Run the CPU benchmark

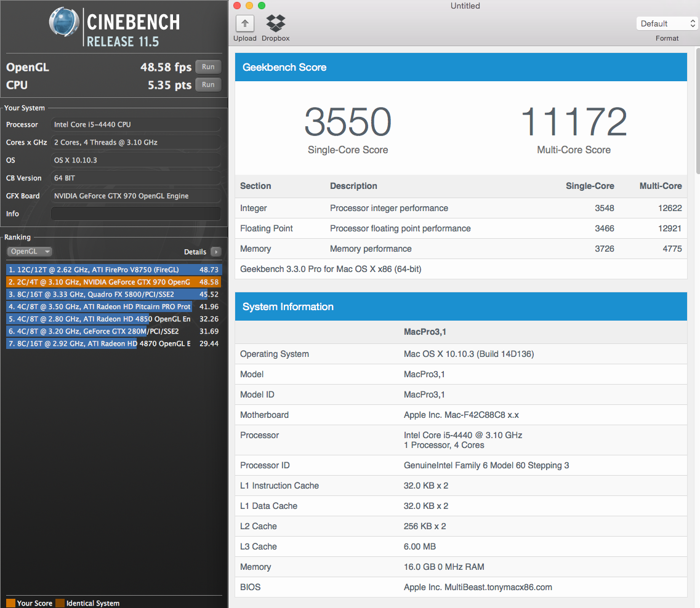coord(208,85)
